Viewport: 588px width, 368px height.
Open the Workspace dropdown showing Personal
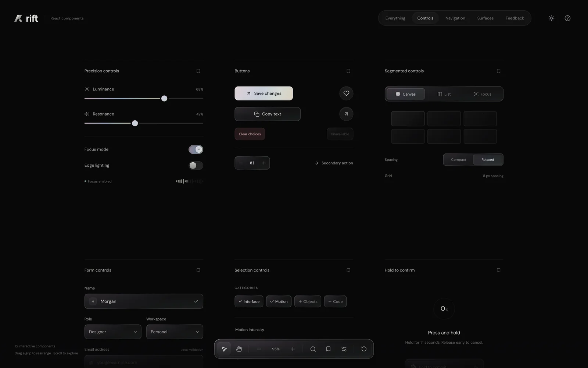(x=175, y=332)
